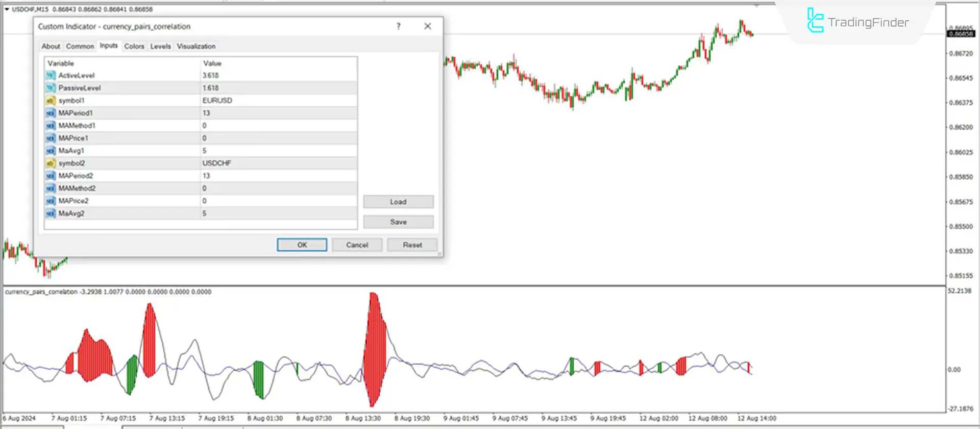980x429 pixels.
Task: Open the Levels tab
Action: [x=160, y=46]
